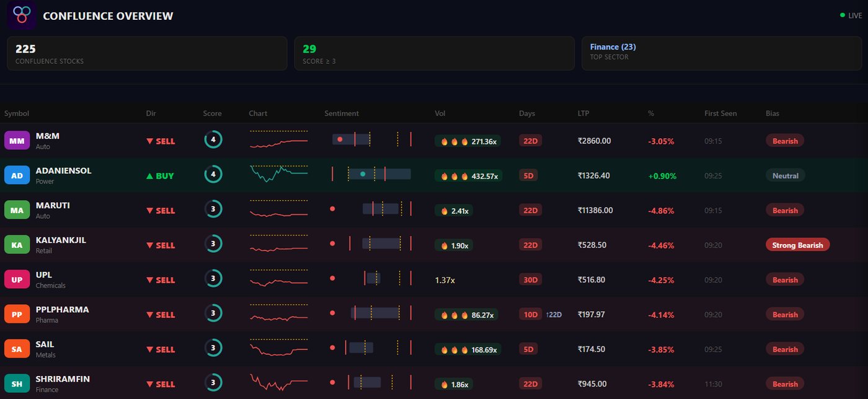Click the score ring for SAIL
The width and height of the screenshot is (868, 399).
pyautogui.click(x=213, y=348)
